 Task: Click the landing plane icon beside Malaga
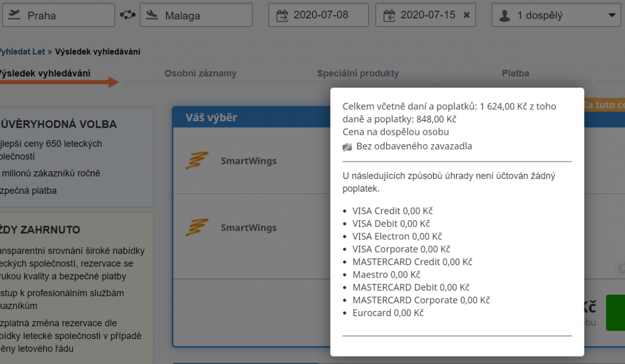point(152,15)
